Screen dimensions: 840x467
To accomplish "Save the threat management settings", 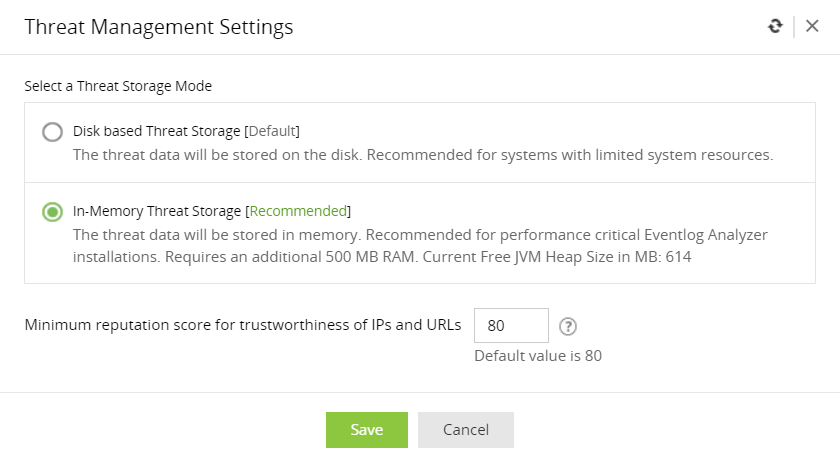I will 366,430.
